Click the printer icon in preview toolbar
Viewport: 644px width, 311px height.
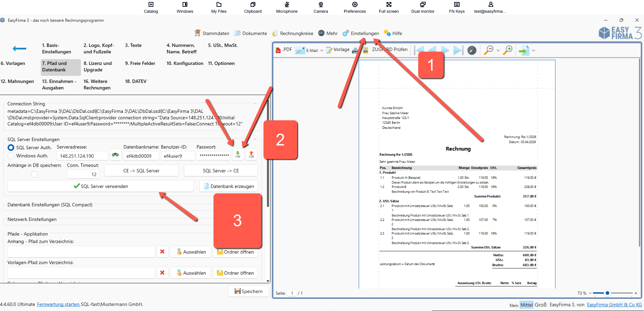pyautogui.click(x=355, y=50)
